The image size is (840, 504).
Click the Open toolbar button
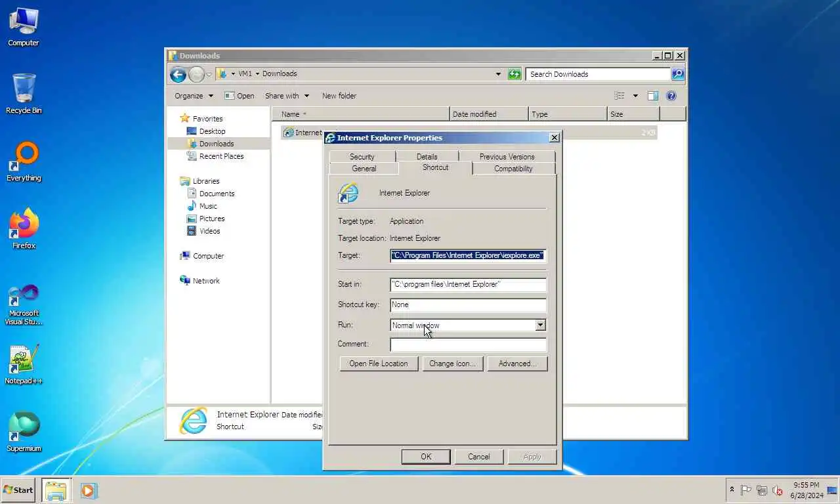(x=239, y=96)
